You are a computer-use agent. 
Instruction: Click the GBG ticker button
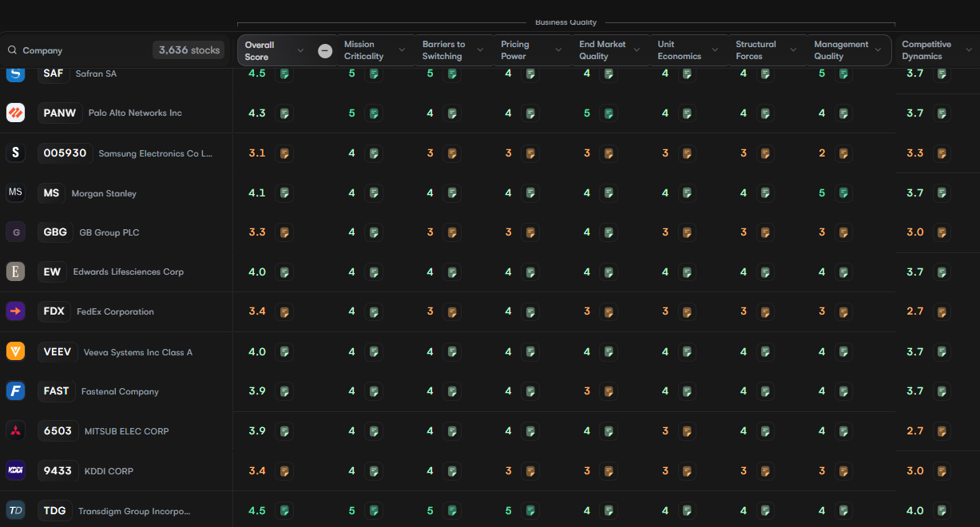tap(55, 232)
